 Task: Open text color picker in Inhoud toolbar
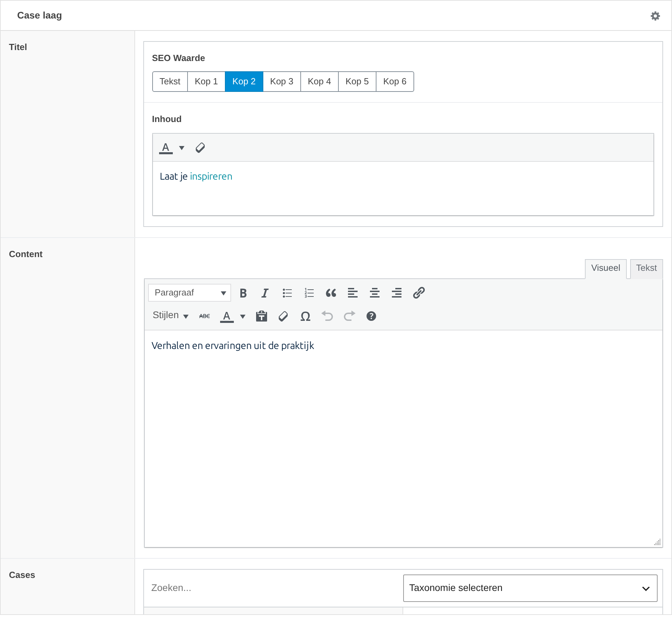pyautogui.click(x=182, y=148)
